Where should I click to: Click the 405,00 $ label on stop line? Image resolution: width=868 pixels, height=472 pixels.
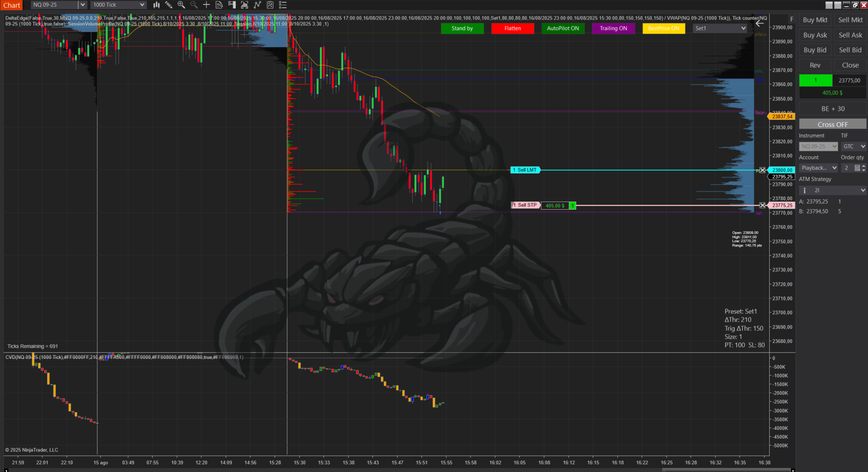point(555,206)
